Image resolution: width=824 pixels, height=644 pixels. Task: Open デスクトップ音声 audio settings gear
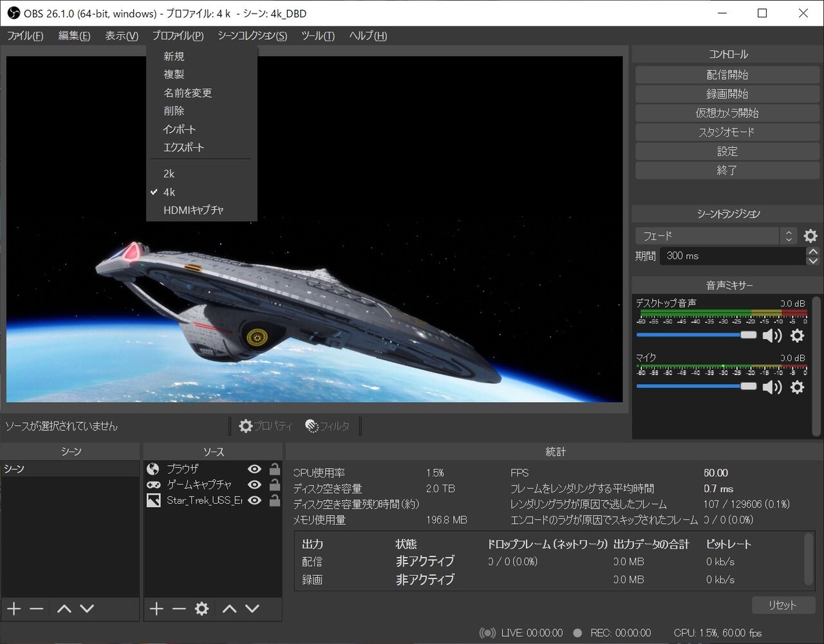pyautogui.click(x=797, y=335)
